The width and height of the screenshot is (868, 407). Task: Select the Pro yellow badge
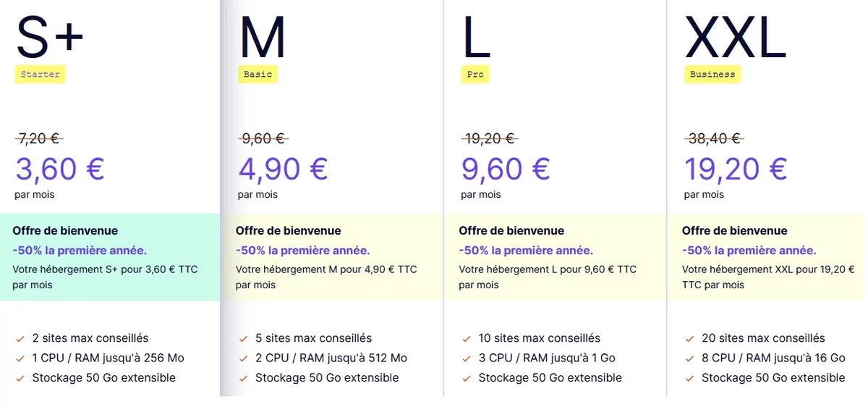[x=475, y=74]
